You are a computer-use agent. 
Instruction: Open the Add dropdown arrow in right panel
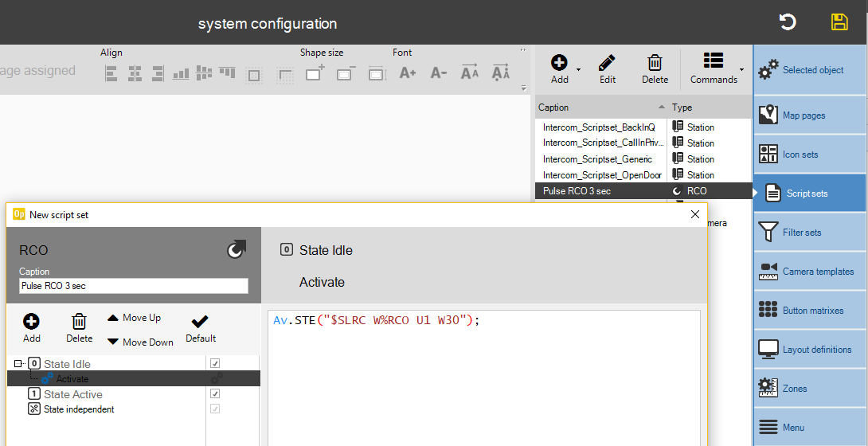coord(579,70)
